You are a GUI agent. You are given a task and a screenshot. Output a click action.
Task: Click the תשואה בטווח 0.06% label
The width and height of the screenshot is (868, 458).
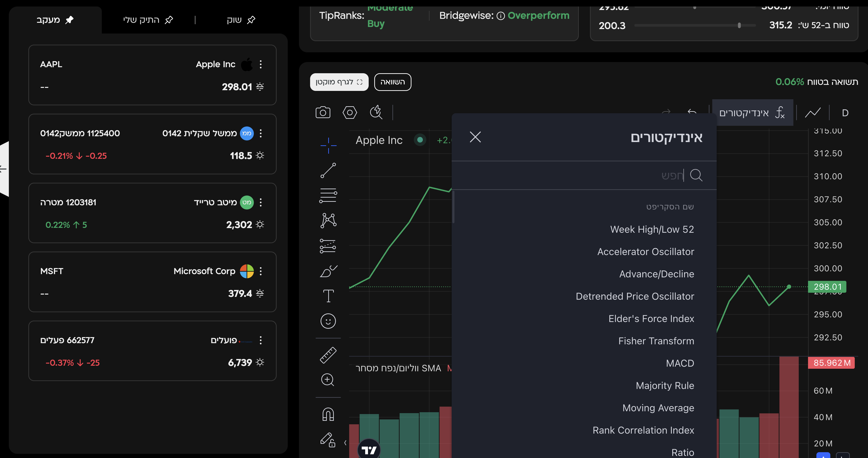[x=816, y=82]
